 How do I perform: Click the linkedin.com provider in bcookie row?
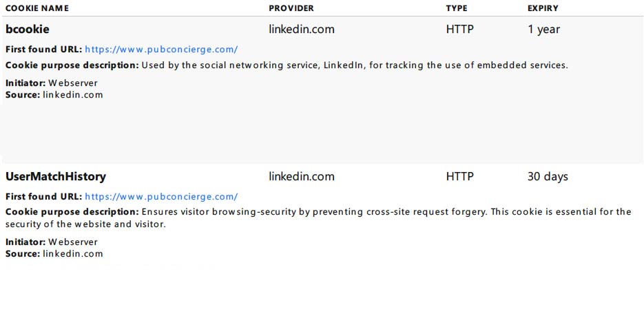tap(302, 29)
